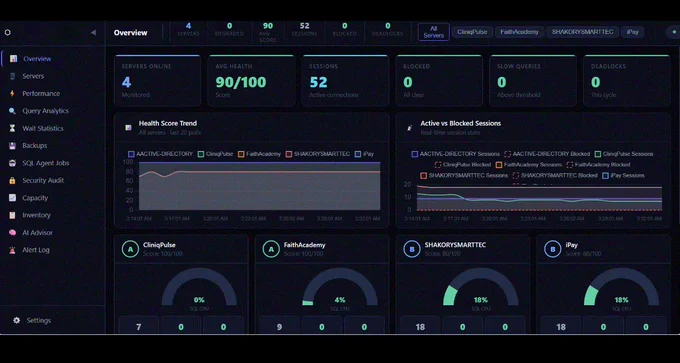680x363 pixels.
Task: Click the Servers icon in sidebar
Action: pos(13,76)
